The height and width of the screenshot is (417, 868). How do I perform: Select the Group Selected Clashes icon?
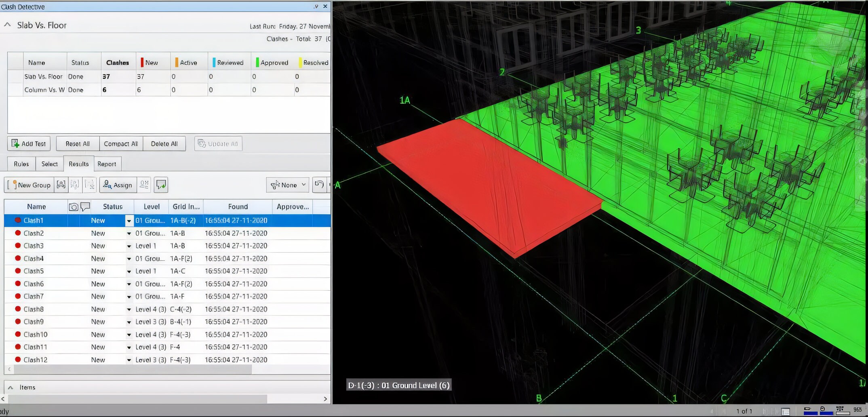tap(61, 185)
